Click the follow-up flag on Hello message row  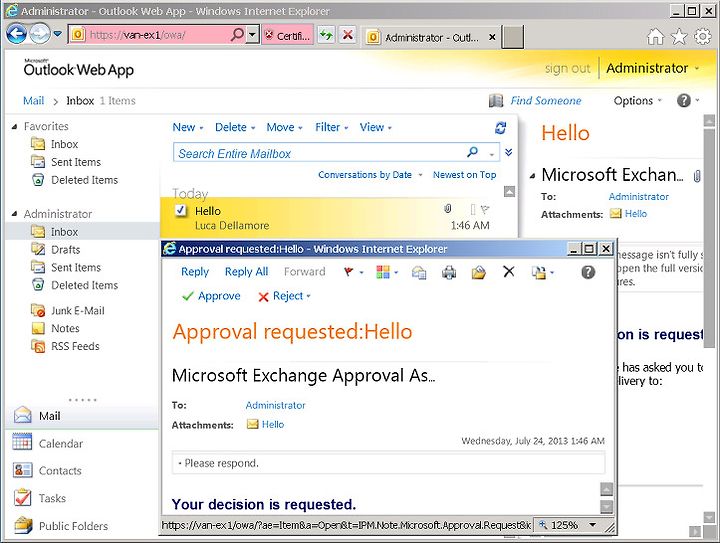[x=484, y=210]
